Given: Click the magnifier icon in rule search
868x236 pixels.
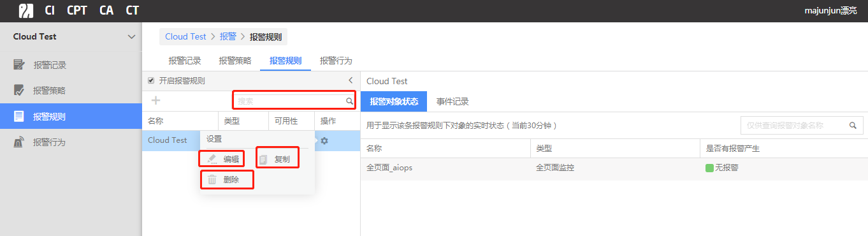Looking at the screenshot, I should (x=349, y=101).
